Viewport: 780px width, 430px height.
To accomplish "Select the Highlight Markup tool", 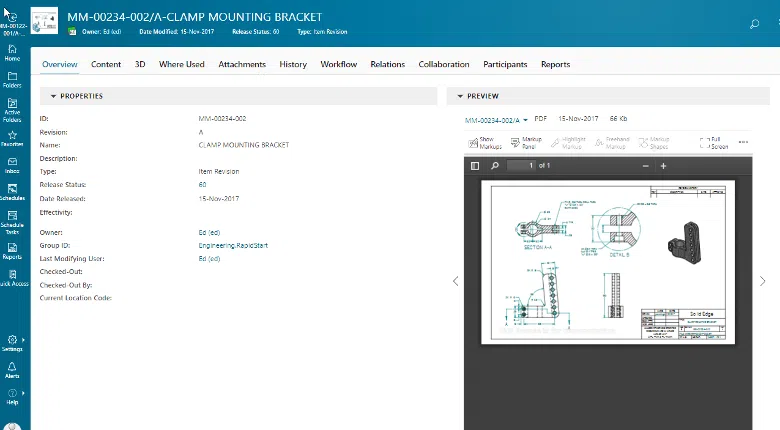I will tap(569, 143).
